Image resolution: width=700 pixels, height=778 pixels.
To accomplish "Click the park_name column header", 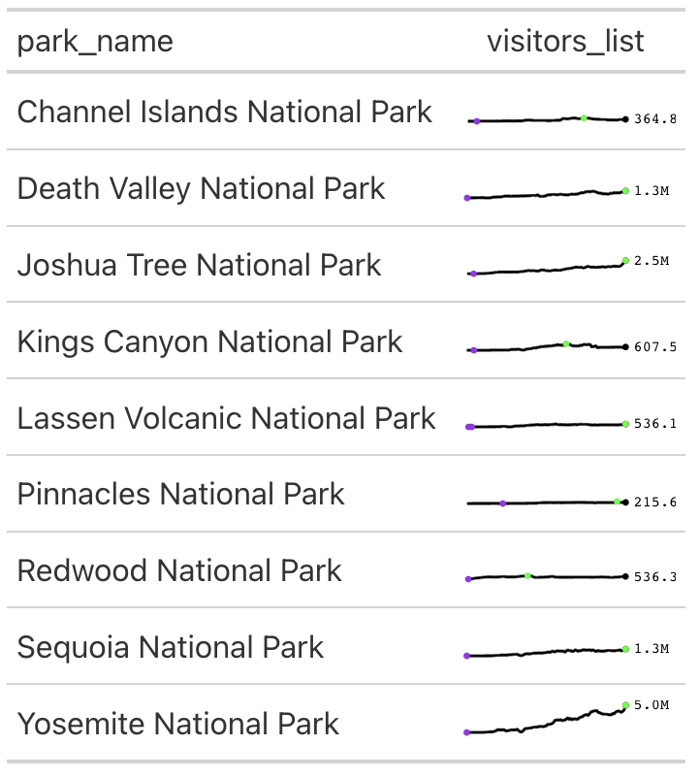I will [x=95, y=41].
